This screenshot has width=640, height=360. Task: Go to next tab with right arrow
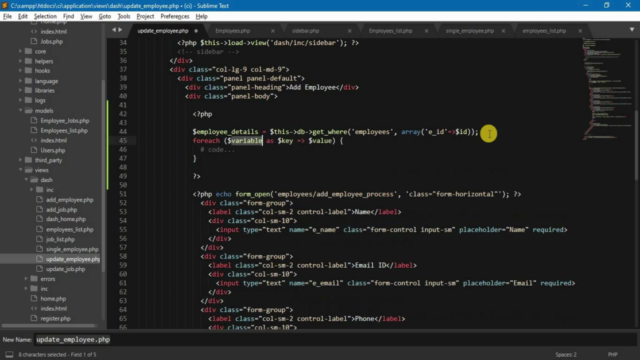(120, 30)
